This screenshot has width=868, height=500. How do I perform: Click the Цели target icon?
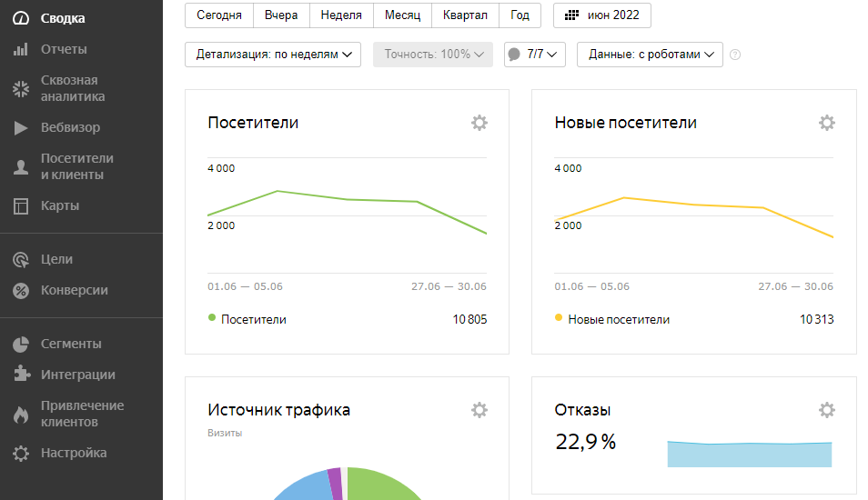(x=21, y=259)
